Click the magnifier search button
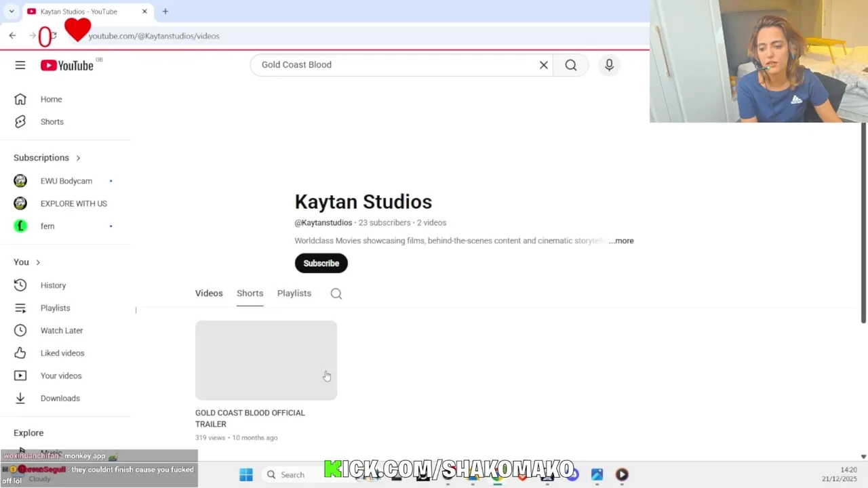 (571, 65)
